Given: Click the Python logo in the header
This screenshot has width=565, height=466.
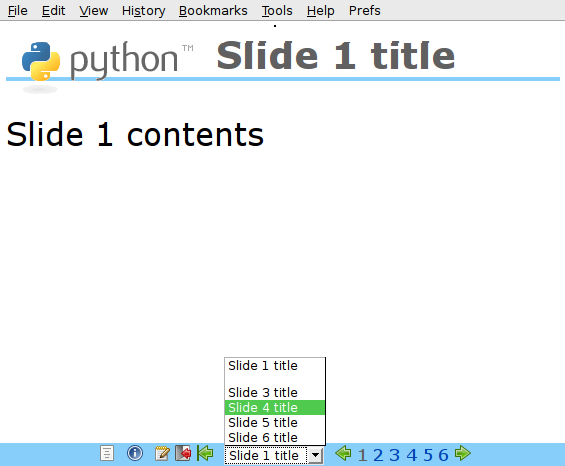Looking at the screenshot, I should click(107, 62).
